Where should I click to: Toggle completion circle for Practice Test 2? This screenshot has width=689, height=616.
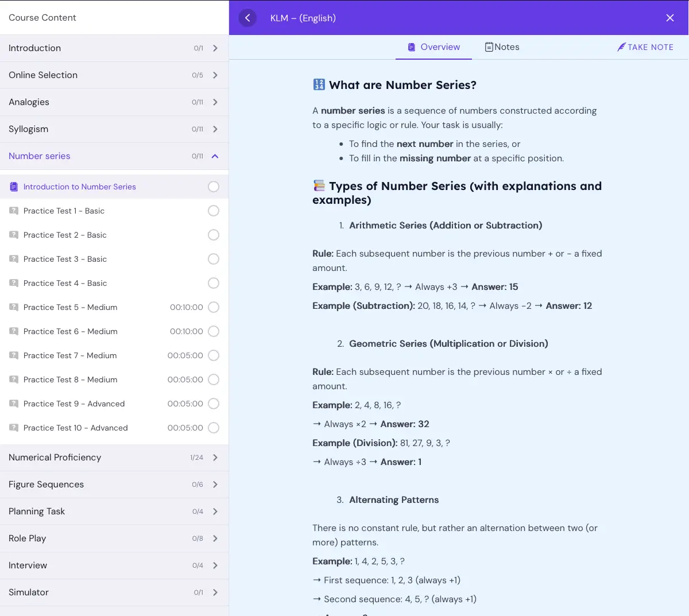[214, 235]
